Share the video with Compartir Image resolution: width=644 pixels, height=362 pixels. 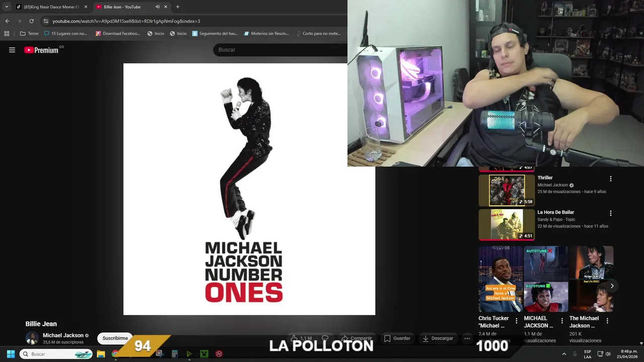point(356,338)
